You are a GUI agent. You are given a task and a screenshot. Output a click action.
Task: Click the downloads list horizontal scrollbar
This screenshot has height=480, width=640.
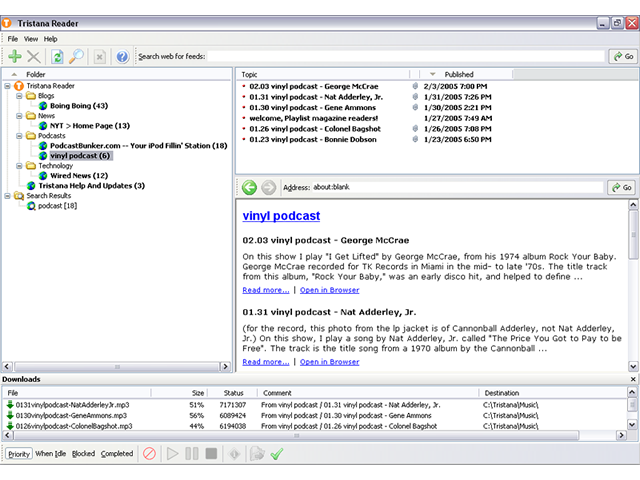(x=296, y=436)
